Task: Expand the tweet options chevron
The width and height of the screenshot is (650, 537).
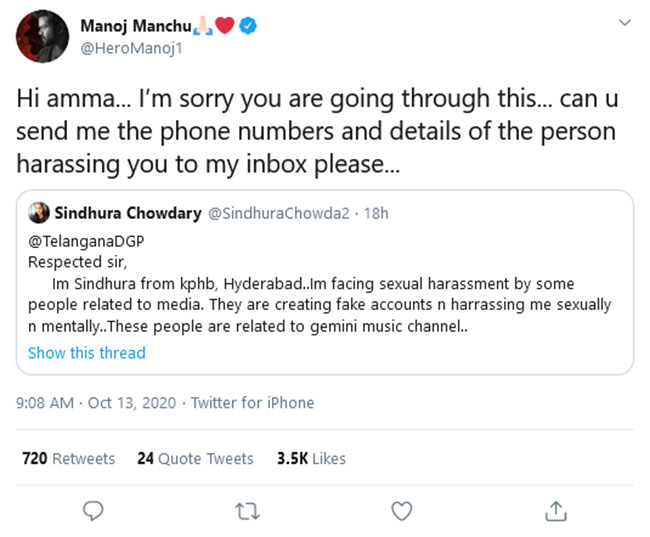Action: click(x=625, y=22)
